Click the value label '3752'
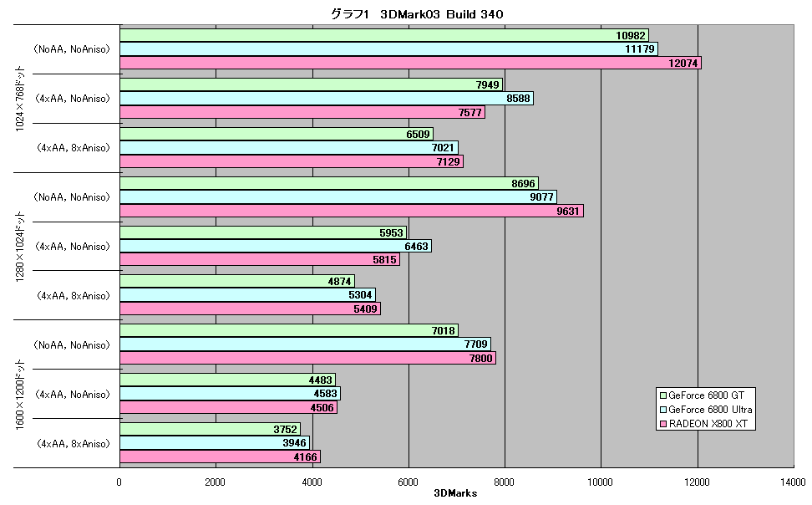 click(286, 429)
